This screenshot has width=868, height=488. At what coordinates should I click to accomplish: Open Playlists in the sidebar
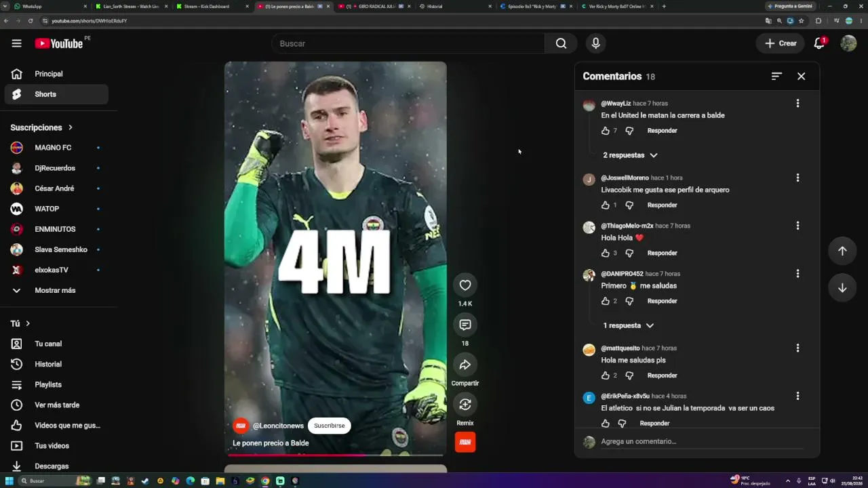(x=56, y=384)
